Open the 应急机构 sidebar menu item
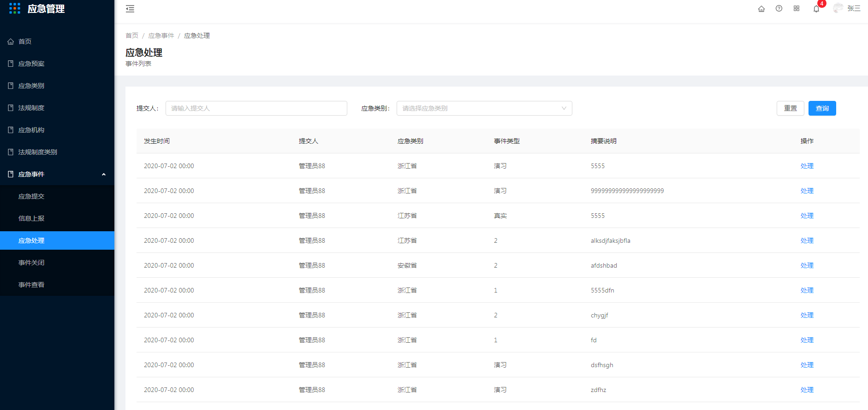This screenshot has height=410, width=868. tap(57, 130)
